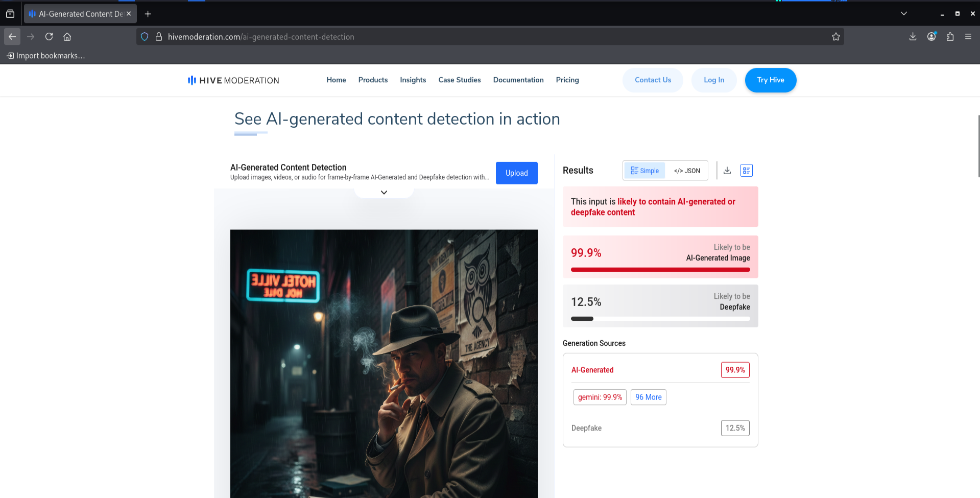
Task: Go forward with the browser arrow
Action: [31, 37]
